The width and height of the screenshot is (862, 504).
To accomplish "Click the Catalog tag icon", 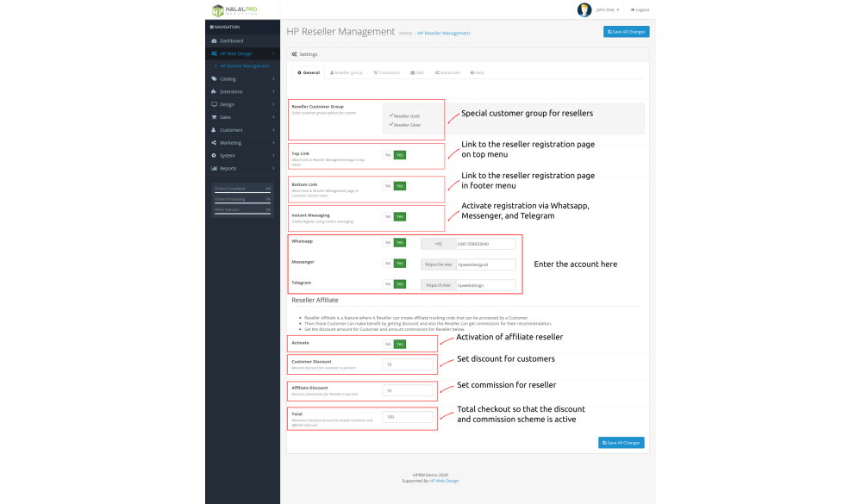I will (x=214, y=78).
